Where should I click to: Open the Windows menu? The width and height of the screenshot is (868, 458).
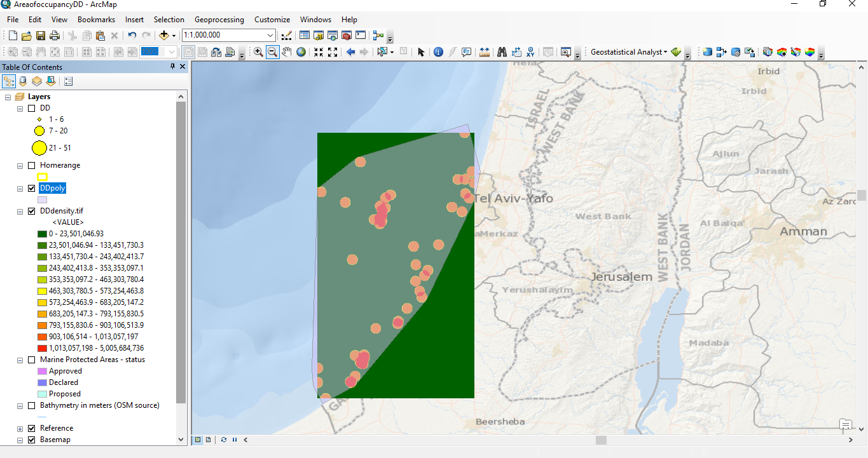[x=315, y=20]
